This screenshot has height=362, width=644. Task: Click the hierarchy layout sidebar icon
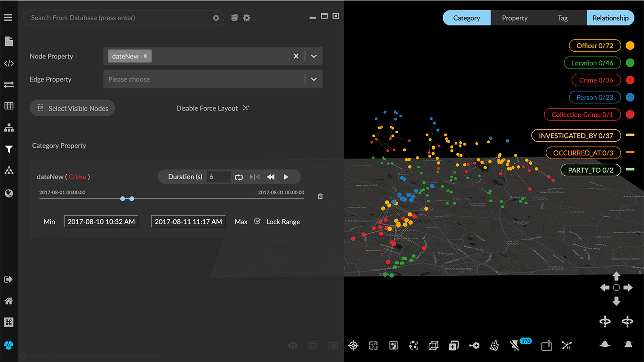[9, 128]
